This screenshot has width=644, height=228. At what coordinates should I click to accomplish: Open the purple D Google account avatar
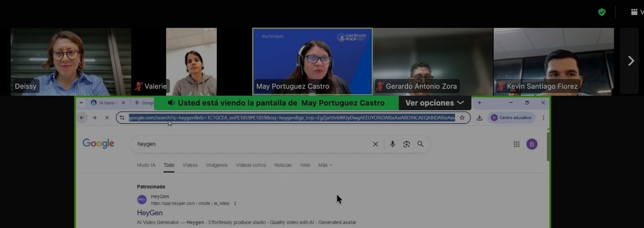(532, 144)
